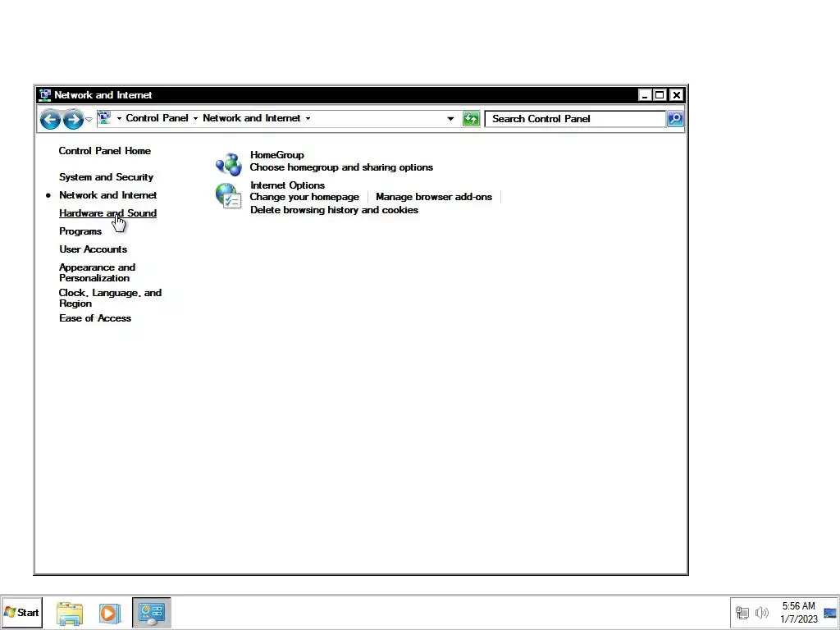Select Network and Internet in sidebar
Viewport: 840px width, 630px height.
click(x=107, y=195)
